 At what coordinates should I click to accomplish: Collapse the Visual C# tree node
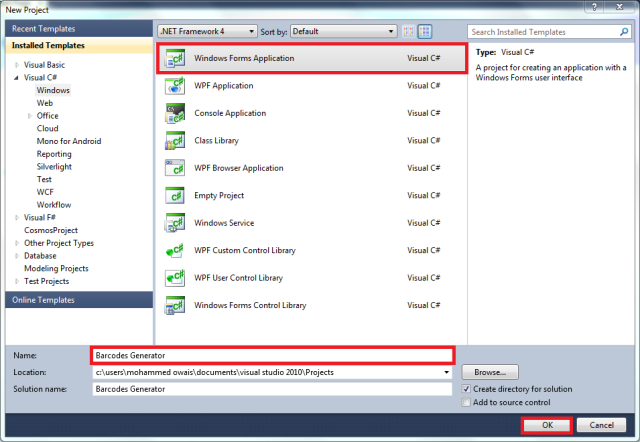[x=16, y=78]
